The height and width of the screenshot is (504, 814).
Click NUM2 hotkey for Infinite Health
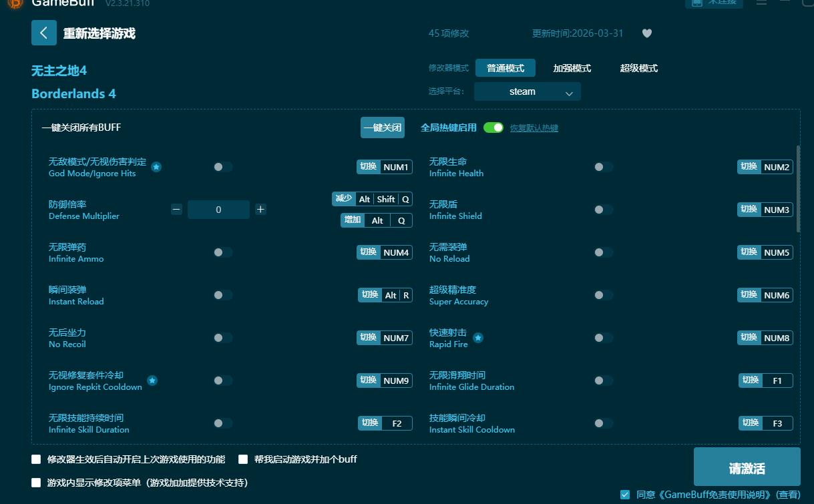765,167
